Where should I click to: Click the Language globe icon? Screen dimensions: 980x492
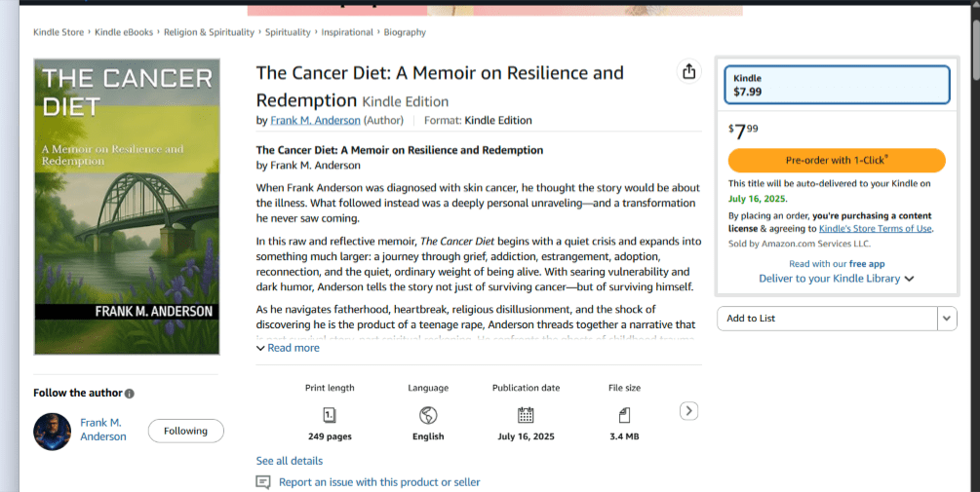pyautogui.click(x=427, y=415)
